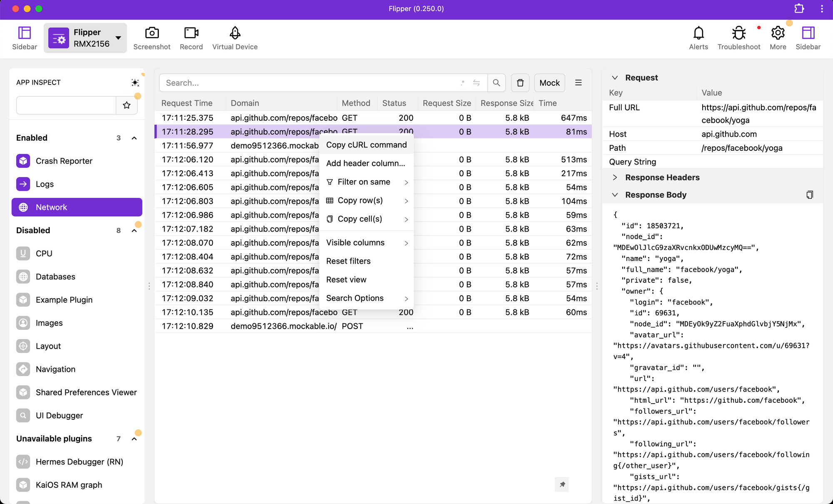Image resolution: width=833 pixels, height=504 pixels.
Task: Collapse Unavailable plugins section
Action: 134,439
